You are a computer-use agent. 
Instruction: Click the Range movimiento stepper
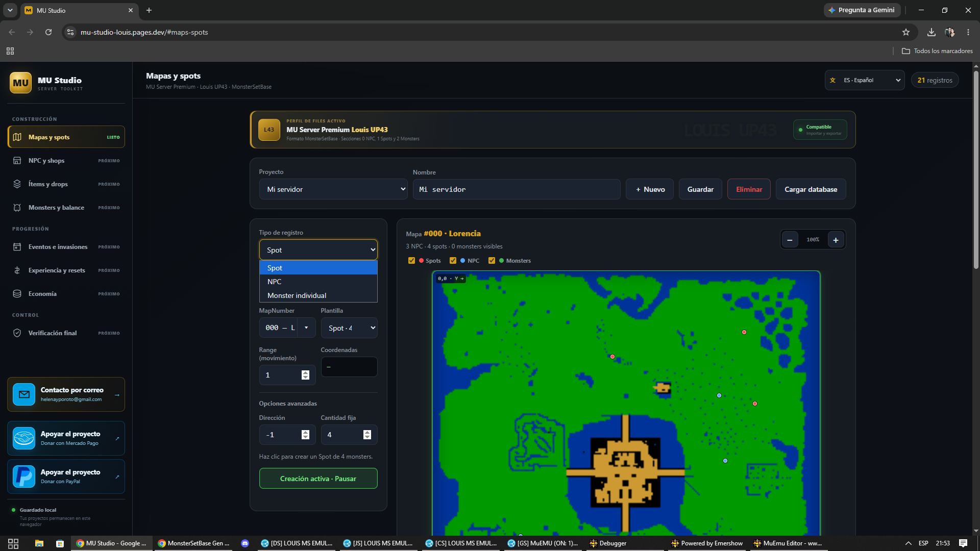pos(305,375)
